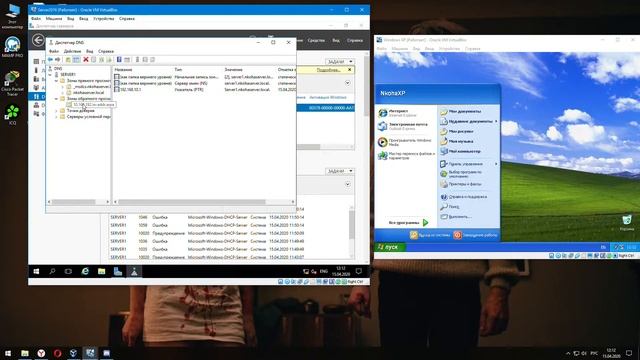The height and width of the screenshot is (360, 640).
Task: Expand Серверы условной пересылки in DNS tree
Action: 56,117
